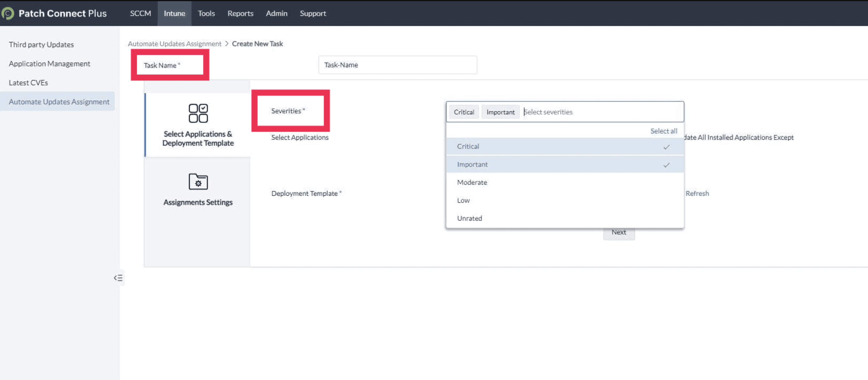Click the Select all link
Screen dimensions: 868x380
point(663,131)
